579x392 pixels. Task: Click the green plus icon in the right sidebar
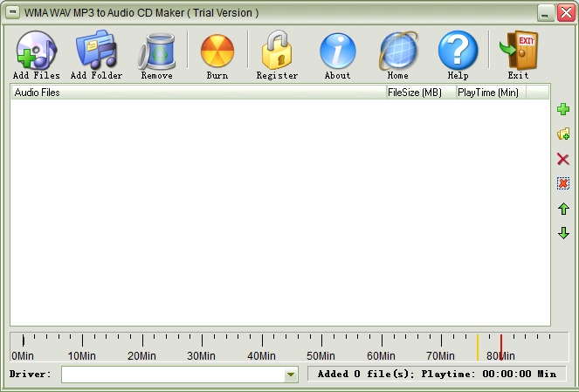tap(563, 109)
